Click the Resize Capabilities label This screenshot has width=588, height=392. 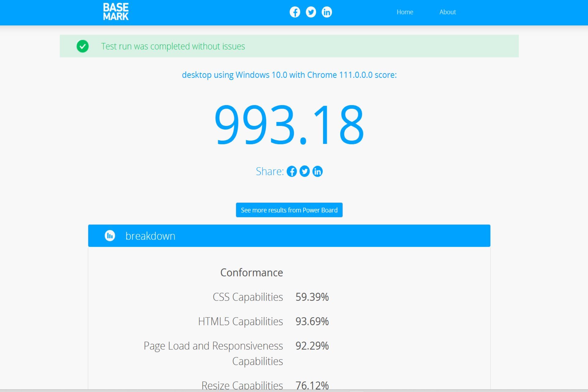tap(242, 385)
